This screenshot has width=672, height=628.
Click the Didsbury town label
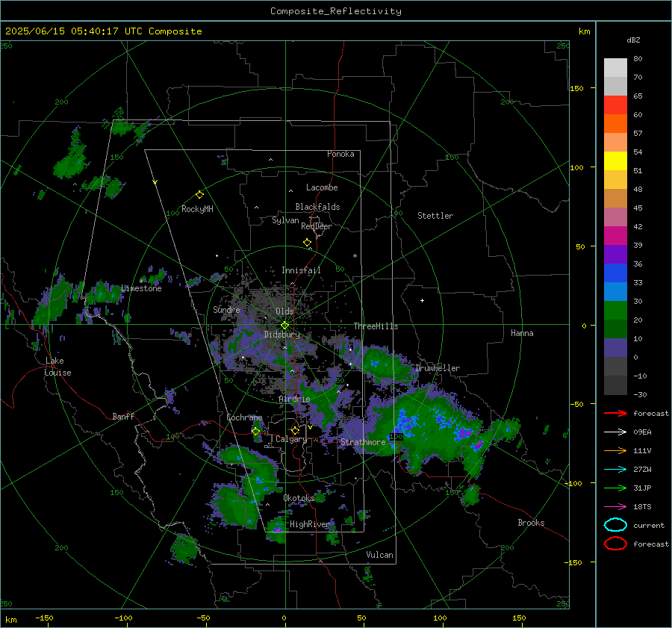pyautogui.click(x=281, y=335)
